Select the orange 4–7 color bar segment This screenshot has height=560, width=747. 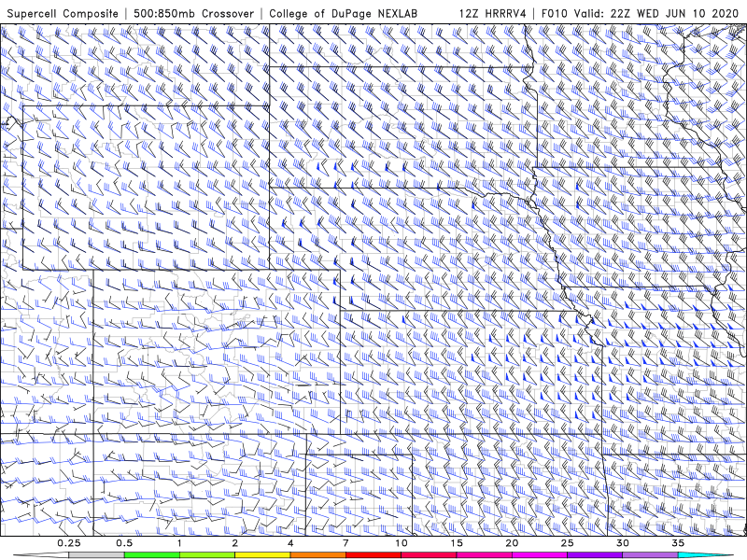pos(317,555)
